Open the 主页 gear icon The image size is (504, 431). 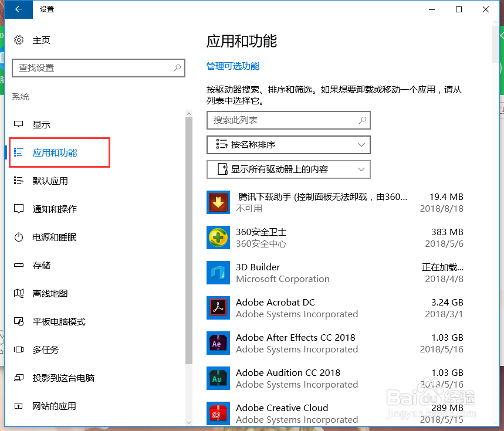pos(19,40)
